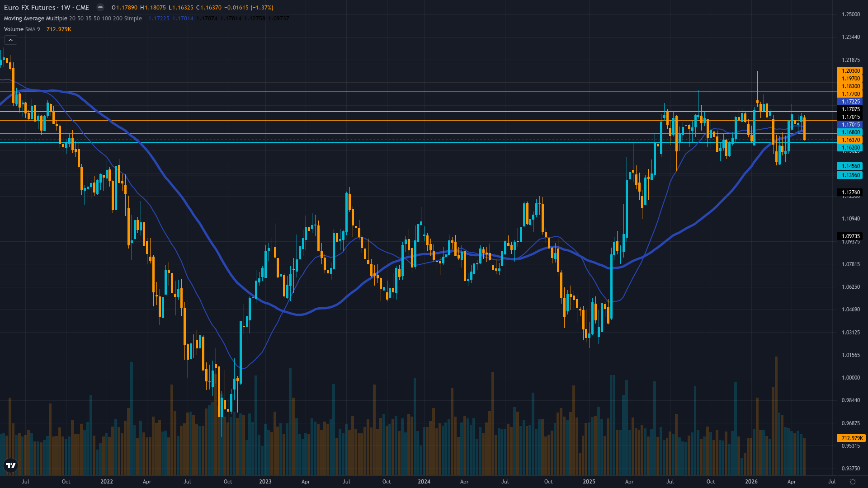The height and width of the screenshot is (488, 868).
Task: Click the 1.25000 price scale tick
Action: pyautogui.click(x=851, y=14)
